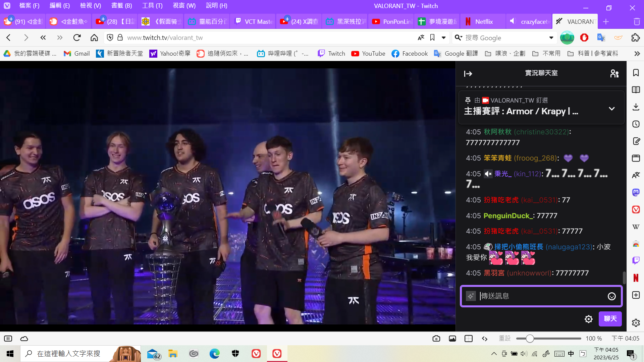Open the Vivaldi bookmarks panel
The width and height of the screenshot is (644, 362).
point(636,73)
